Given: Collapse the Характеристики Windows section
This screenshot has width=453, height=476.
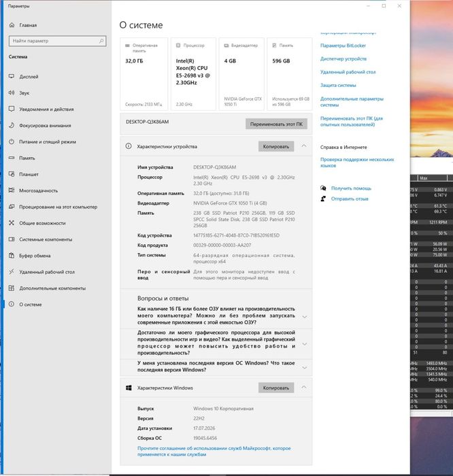Looking at the screenshot, I should coord(304,388).
